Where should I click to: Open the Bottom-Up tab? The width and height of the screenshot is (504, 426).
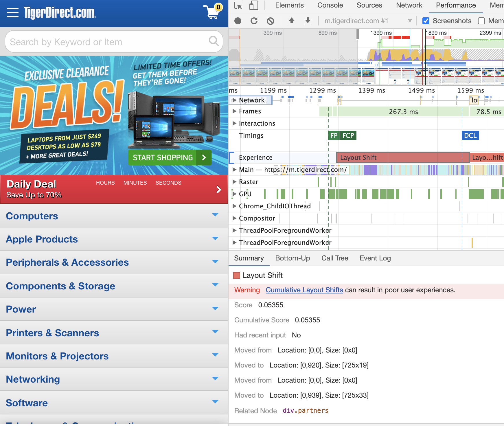tap(293, 258)
